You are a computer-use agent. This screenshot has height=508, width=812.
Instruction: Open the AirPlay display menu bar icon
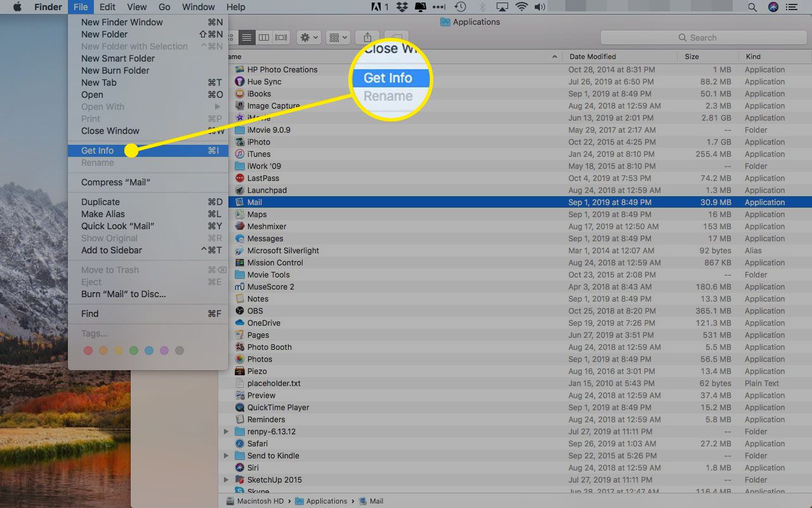tap(502, 7)
